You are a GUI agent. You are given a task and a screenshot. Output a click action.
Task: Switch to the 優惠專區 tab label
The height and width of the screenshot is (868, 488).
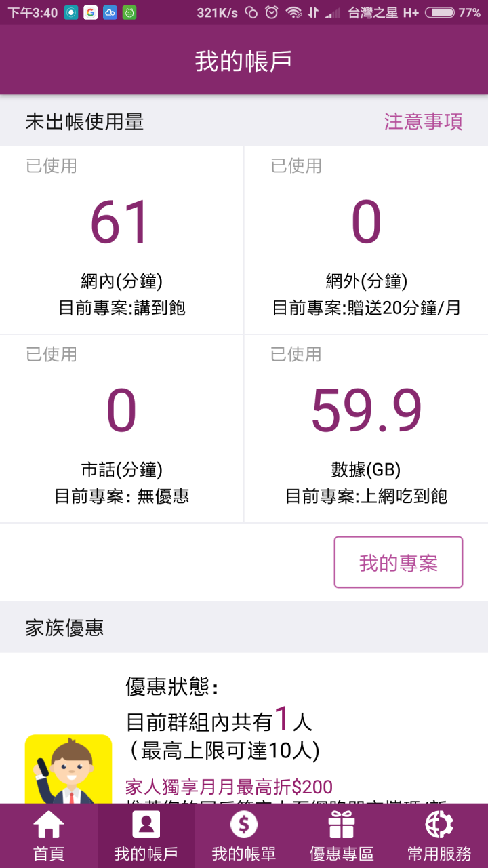click(342, 853)
